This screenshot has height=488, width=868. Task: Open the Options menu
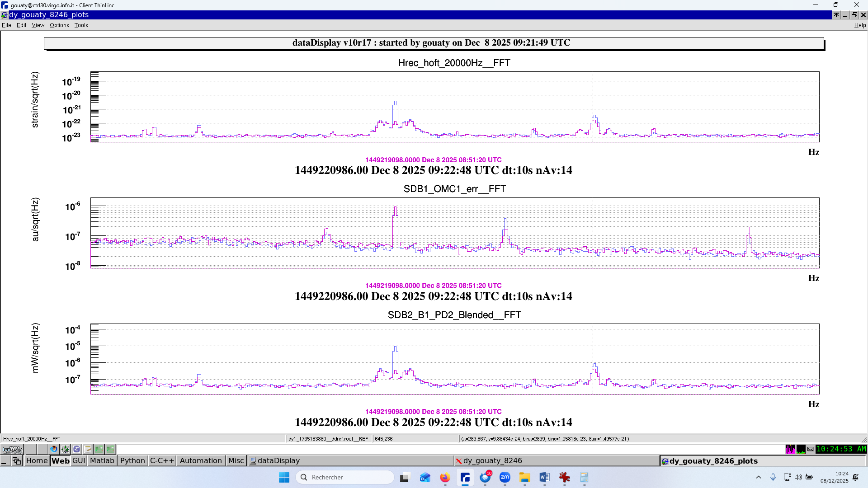tap(59, 25)
